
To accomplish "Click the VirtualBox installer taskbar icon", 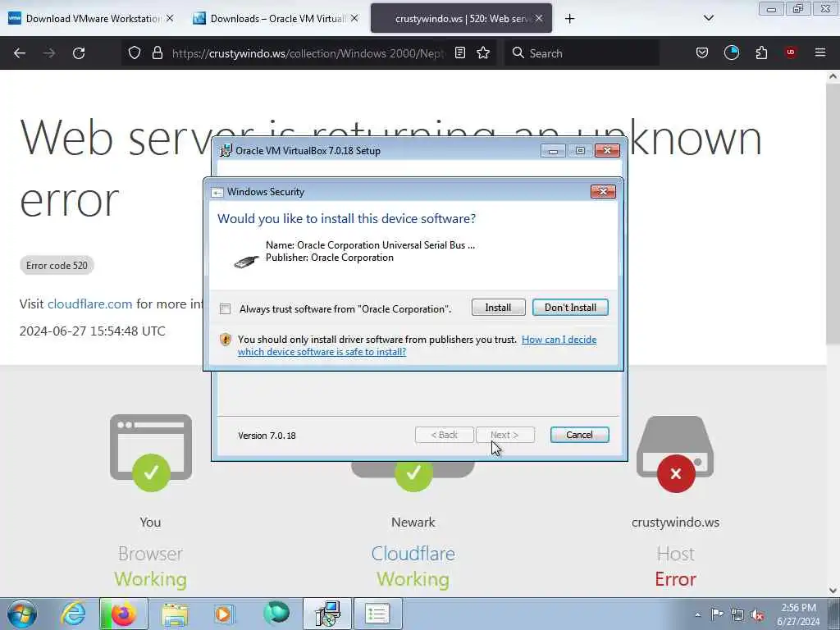I will (x=327, y=614).
